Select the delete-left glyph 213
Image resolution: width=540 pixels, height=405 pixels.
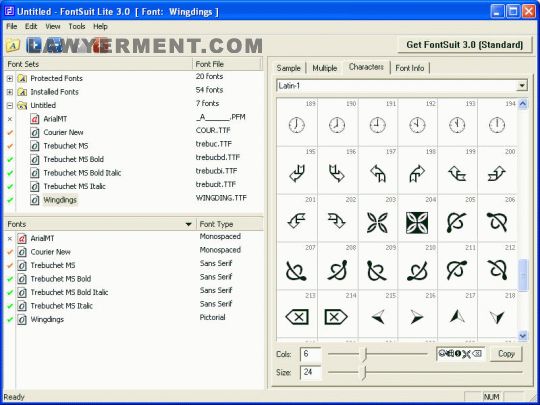click(x=297, y=317)
